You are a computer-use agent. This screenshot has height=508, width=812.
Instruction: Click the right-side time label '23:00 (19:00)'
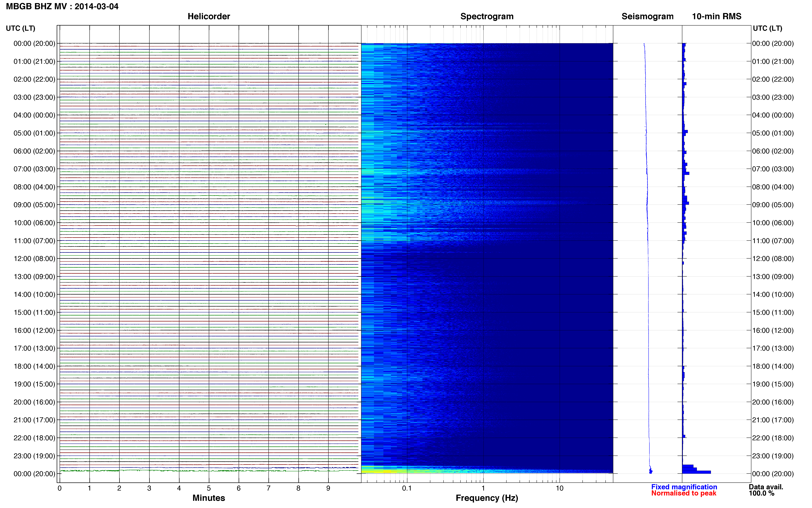(773, 456)
